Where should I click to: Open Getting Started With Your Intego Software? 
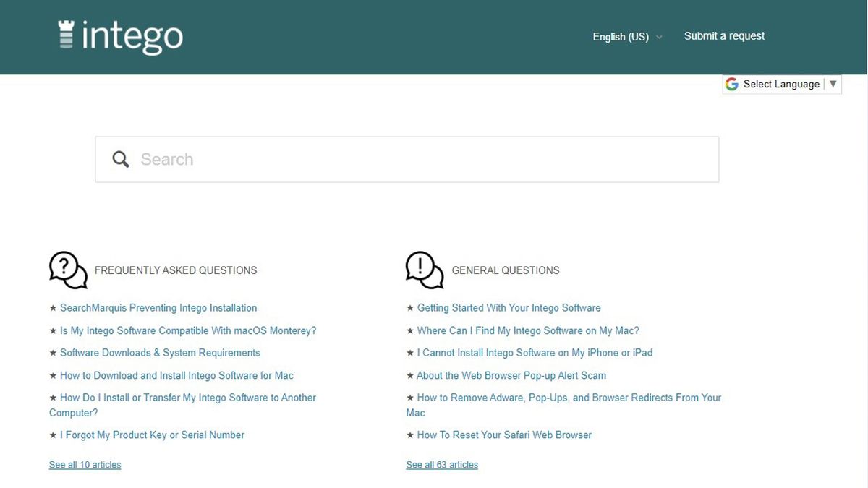[509, 308]
